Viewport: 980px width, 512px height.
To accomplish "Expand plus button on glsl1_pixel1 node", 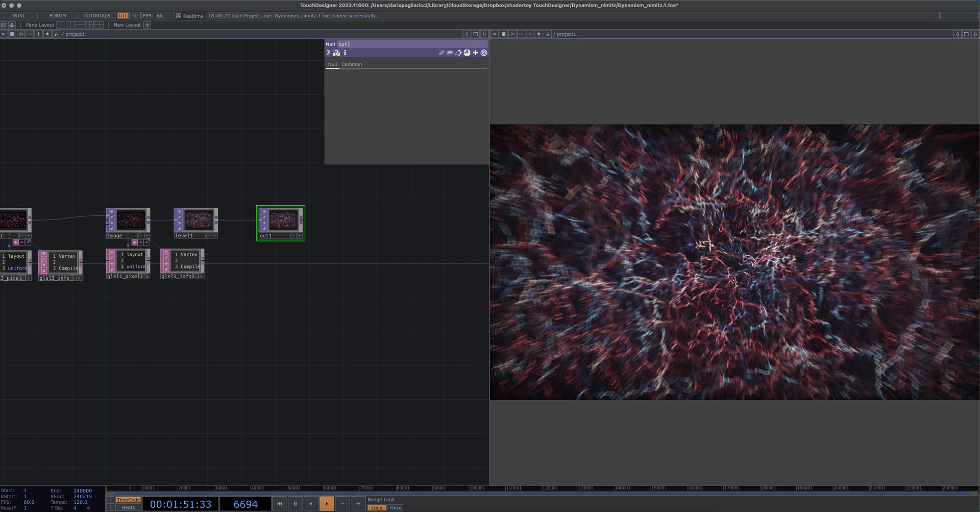I will point(147,277).
